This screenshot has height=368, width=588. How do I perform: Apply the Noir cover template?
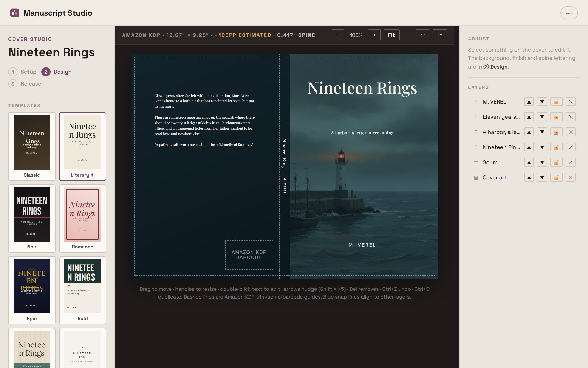point(32,218)
